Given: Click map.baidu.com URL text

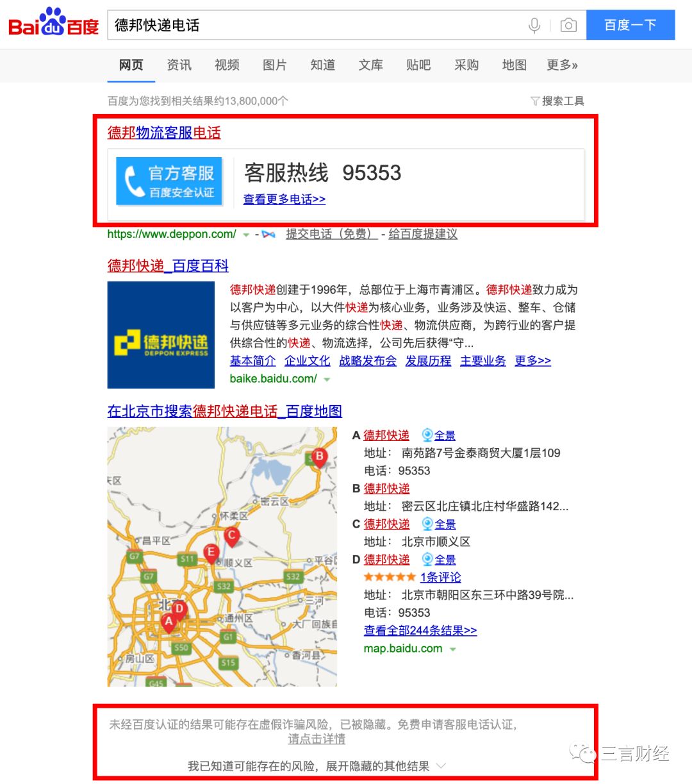Looking at the screenshot, I should (x=403, y=649).
